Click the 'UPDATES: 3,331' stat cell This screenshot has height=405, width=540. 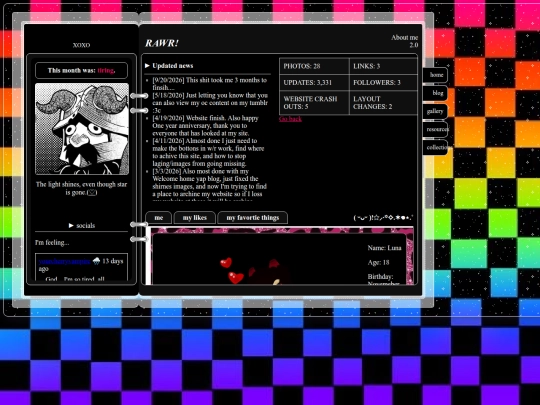314,83
